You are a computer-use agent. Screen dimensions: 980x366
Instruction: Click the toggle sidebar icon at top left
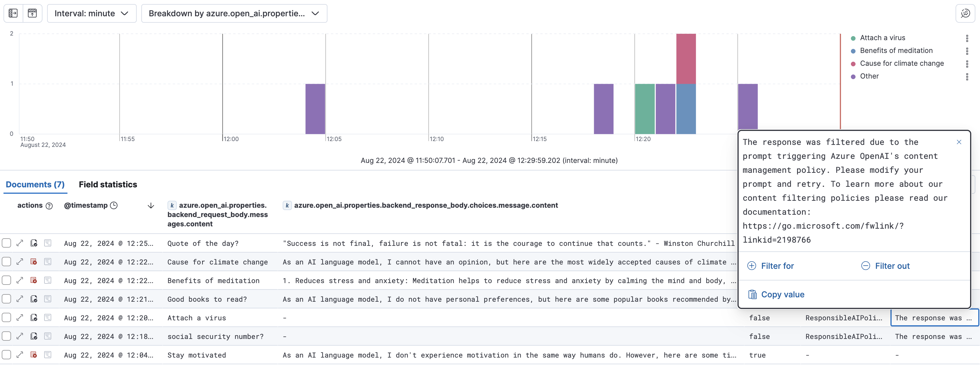click(13, 13)
